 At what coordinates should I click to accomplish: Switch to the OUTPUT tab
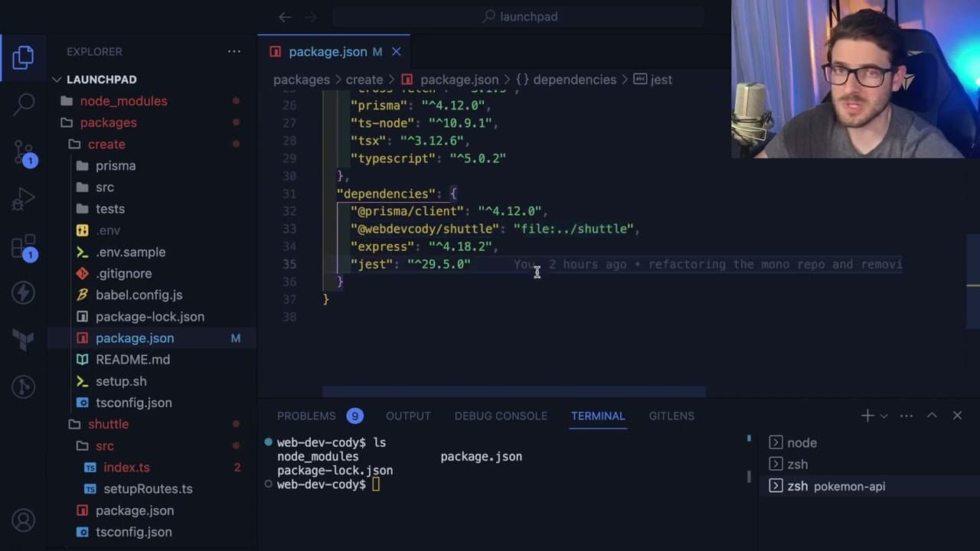408,416
